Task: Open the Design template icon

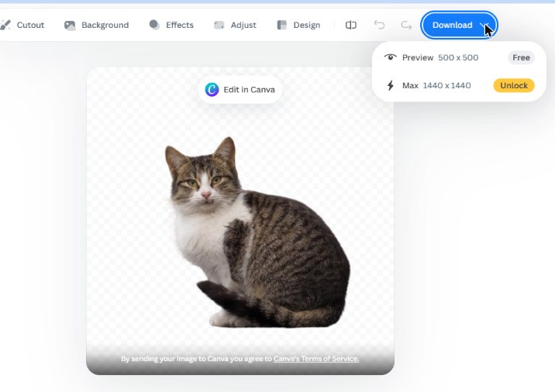Action: pyautogui.click(x=281, y=25)
